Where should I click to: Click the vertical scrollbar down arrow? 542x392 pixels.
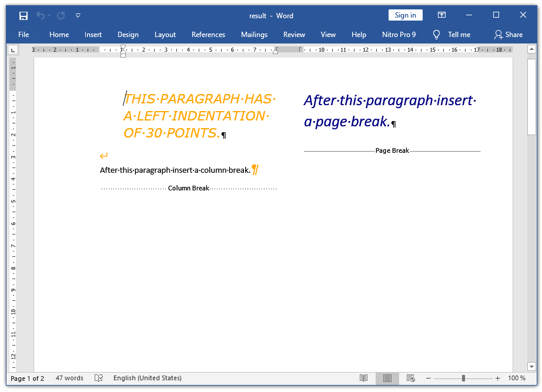pos(531,366)
